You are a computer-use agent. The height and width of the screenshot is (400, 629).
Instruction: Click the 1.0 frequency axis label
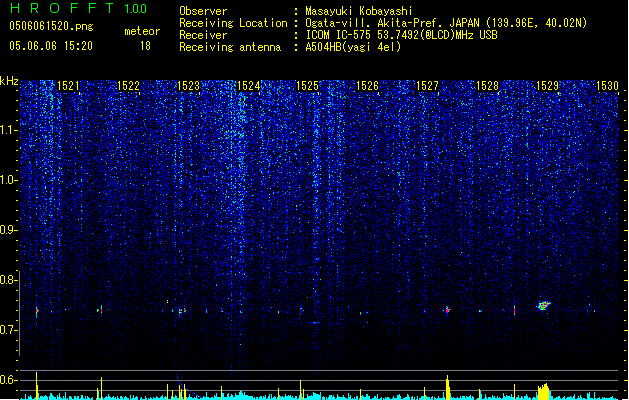(8, 180)
